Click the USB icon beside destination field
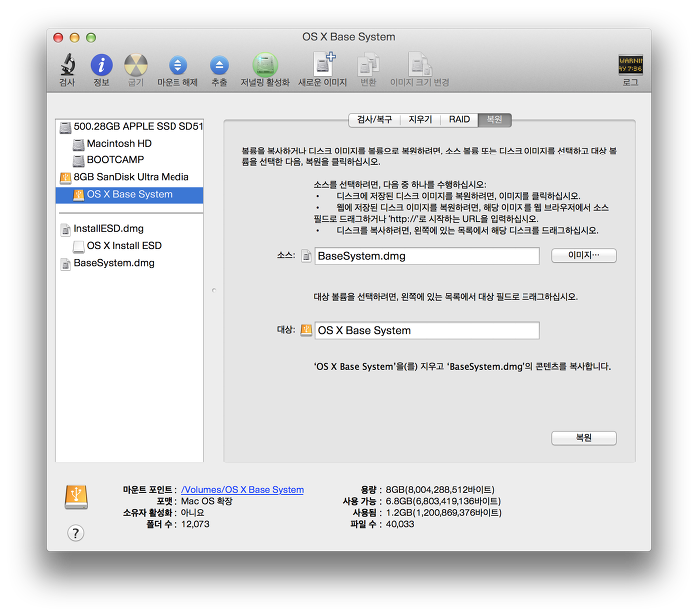The image size is (698, 616). (306, 330)
